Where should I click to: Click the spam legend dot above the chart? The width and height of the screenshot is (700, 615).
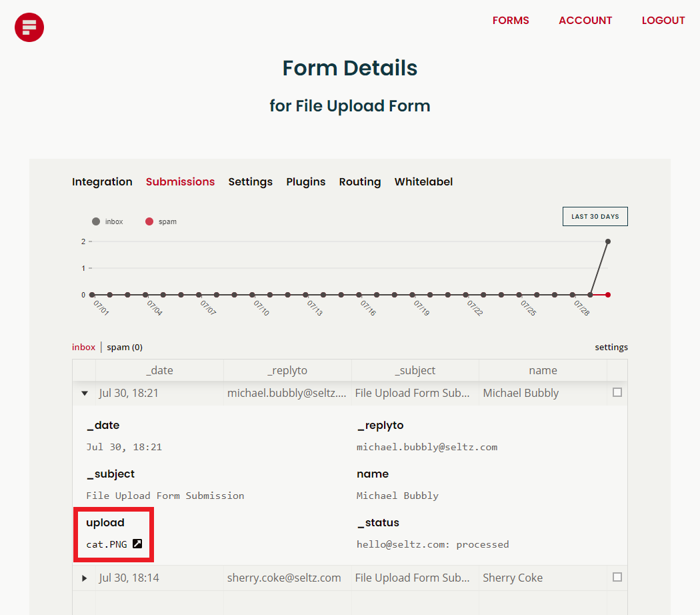coord(149,221)
